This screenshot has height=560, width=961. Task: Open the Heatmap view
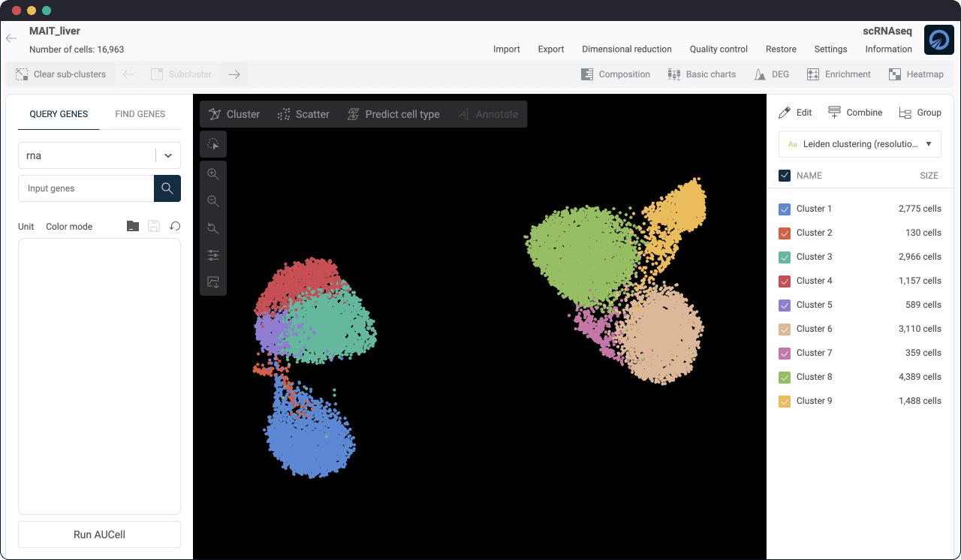(916, 74)
